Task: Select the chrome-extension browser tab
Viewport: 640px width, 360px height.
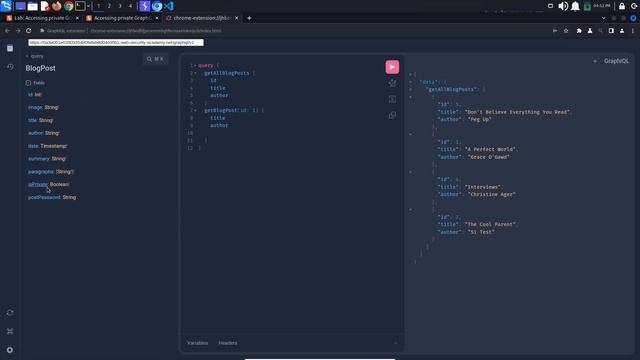Action: point(202,18)
